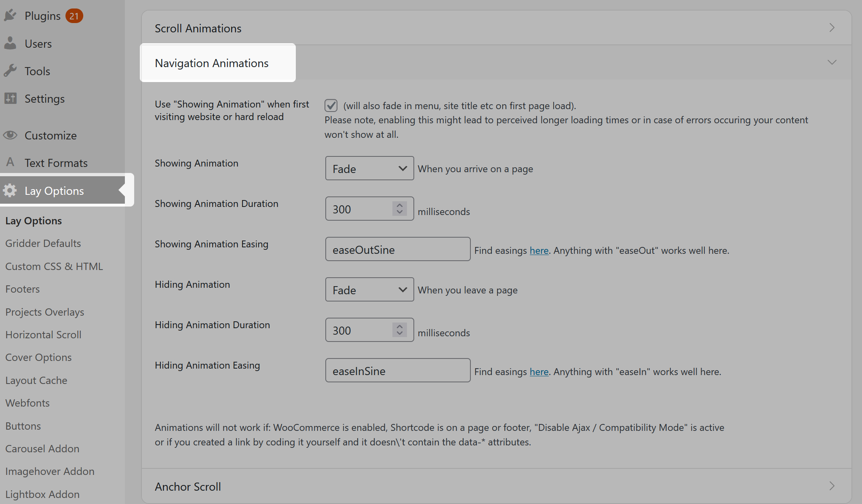
Task: Uncheck the Showing Animation first-visit checkbox
Action: click(331, 105)
